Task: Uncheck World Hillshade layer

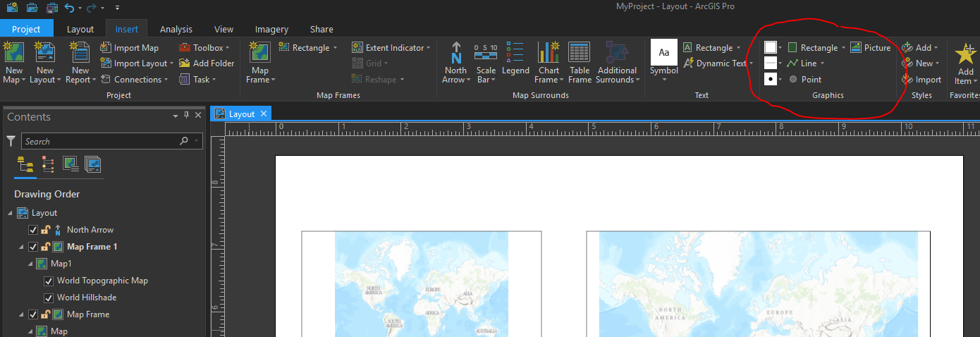Action: [x=49, y=298]
